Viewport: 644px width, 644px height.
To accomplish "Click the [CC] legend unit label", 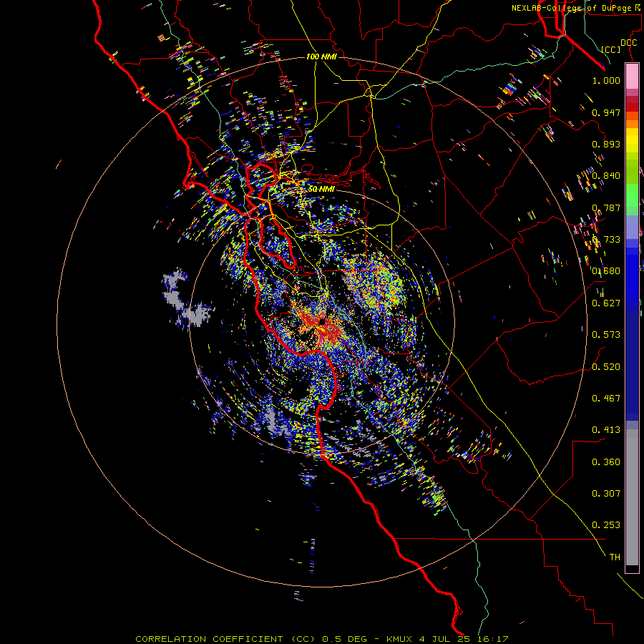I will (611, 49).
